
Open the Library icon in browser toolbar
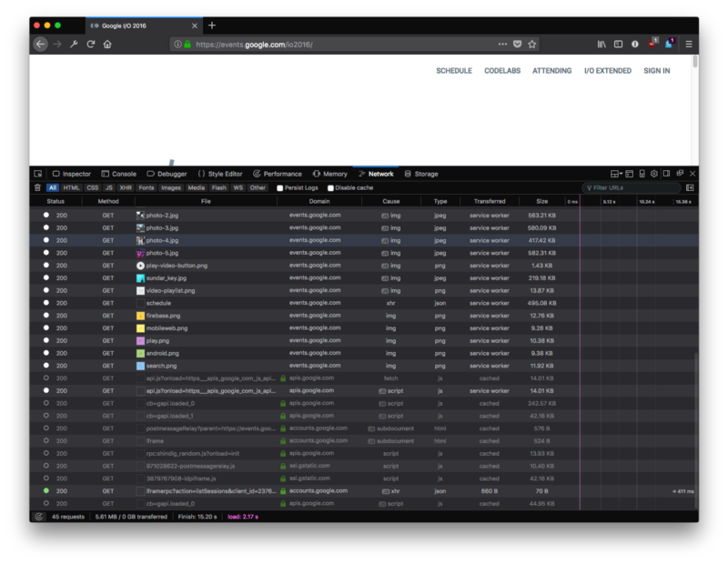point(602,44)
